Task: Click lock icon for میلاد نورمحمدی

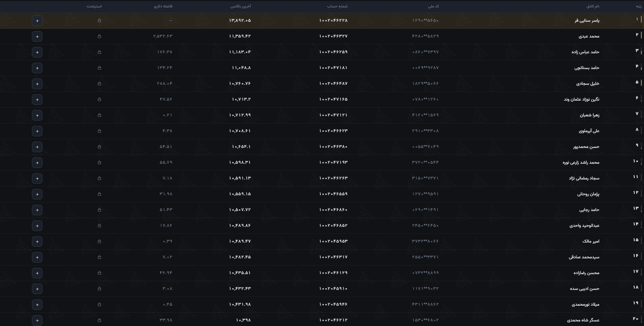Action: 99,305
